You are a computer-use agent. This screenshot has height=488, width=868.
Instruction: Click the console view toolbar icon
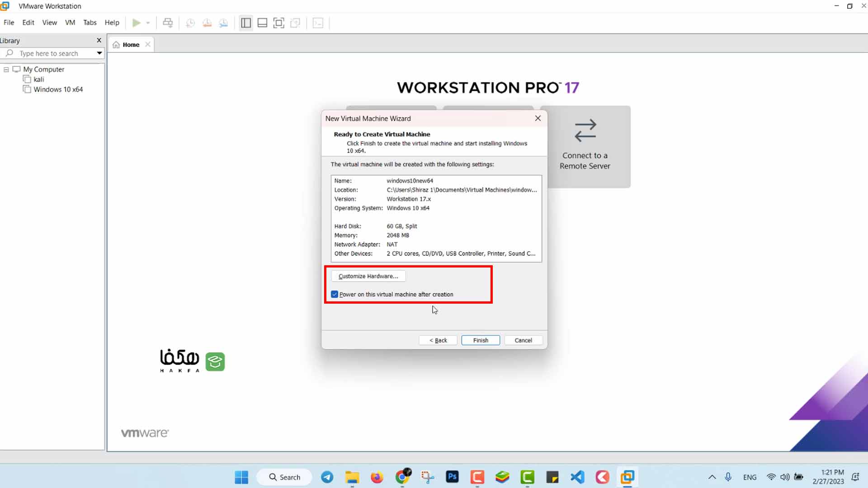[x=318, y=23]
